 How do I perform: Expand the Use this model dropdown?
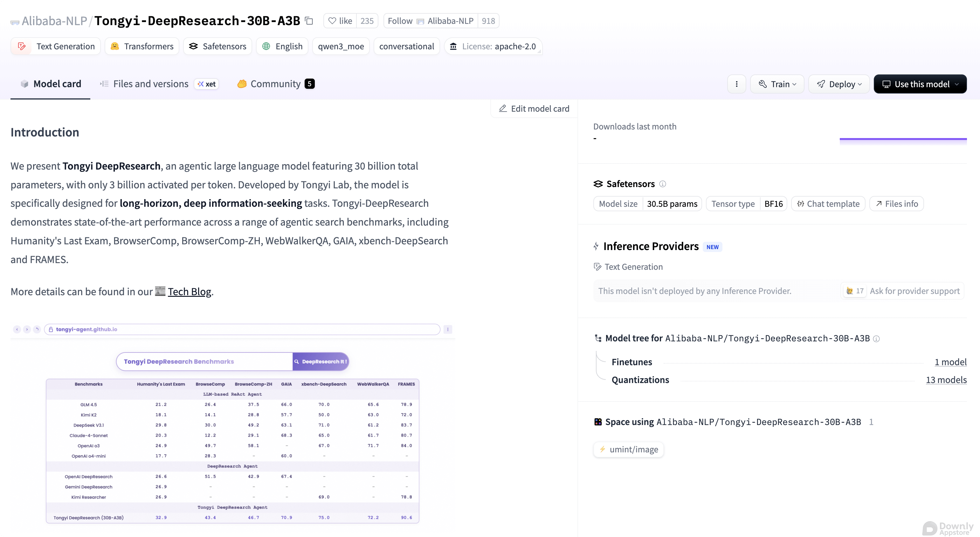coord(920,84)
